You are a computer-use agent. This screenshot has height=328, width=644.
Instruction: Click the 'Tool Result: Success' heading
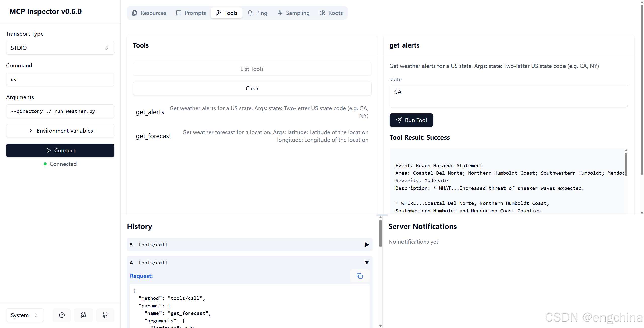pos(420,137)
